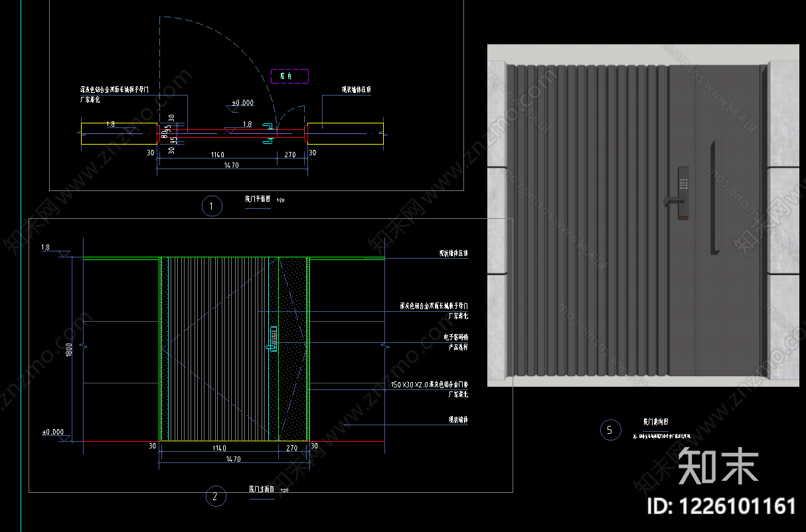Click the 电子密码锁 annotation text
806x532 pixels.
(456, 337)
